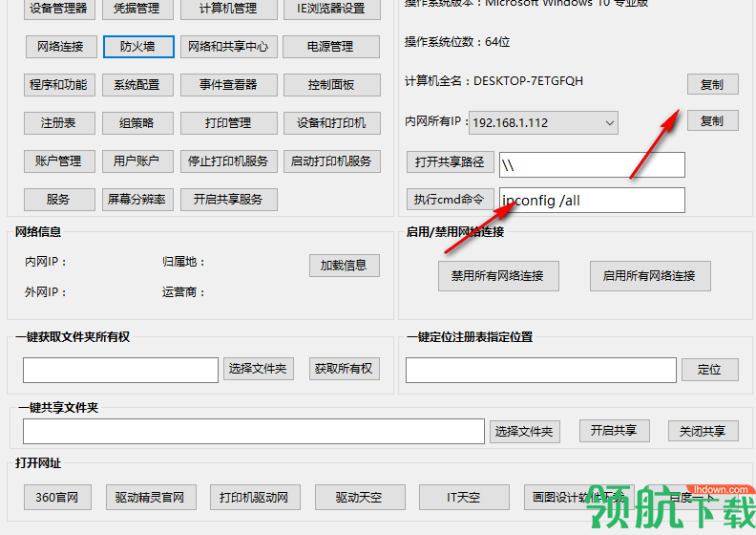Viewport: 756px width, 535px height.
Task: Click 打开共享路径 button
Action: [451, 162]
